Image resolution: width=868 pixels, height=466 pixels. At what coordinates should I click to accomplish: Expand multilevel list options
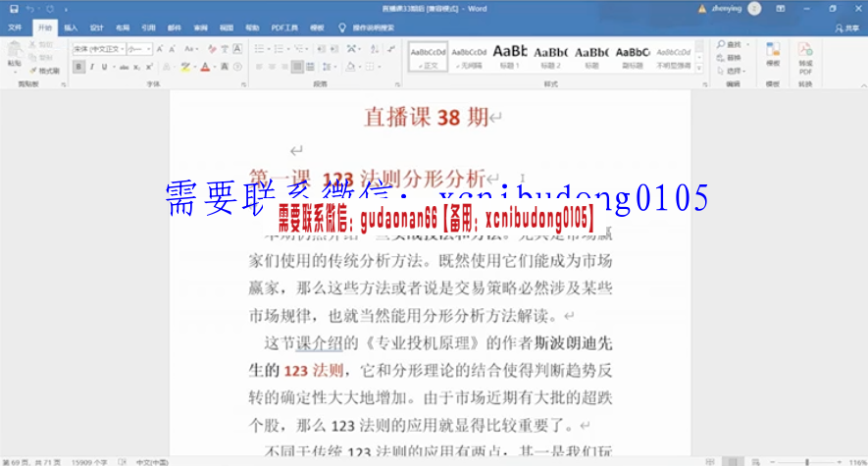pos(308,49)
